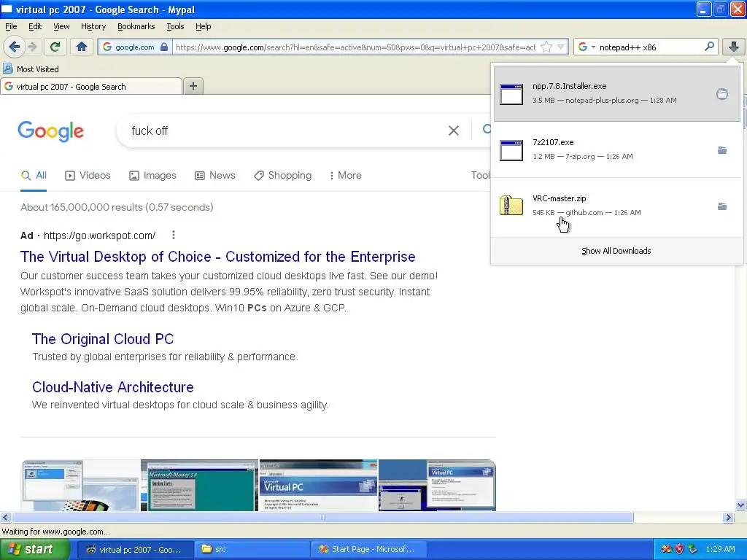Open the Windows logo image thumbnail
This screenshot has height=560, width=747.
[x=80, y=485]
